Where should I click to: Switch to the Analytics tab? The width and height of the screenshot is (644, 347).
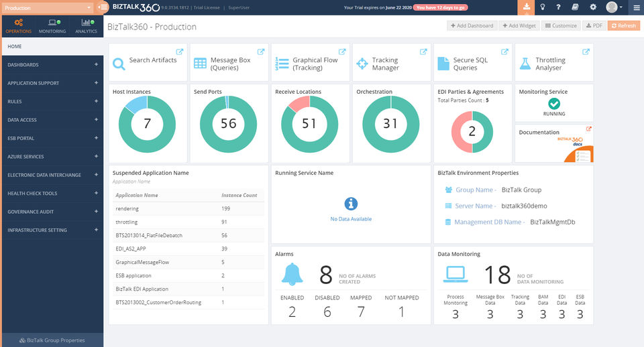pyautogui.click(x=86, y=27)
